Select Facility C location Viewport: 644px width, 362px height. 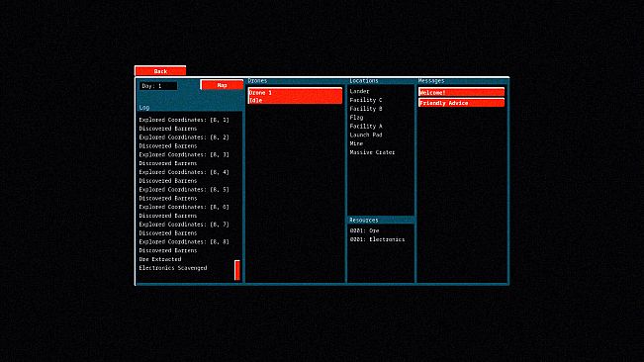coord(366,100)
